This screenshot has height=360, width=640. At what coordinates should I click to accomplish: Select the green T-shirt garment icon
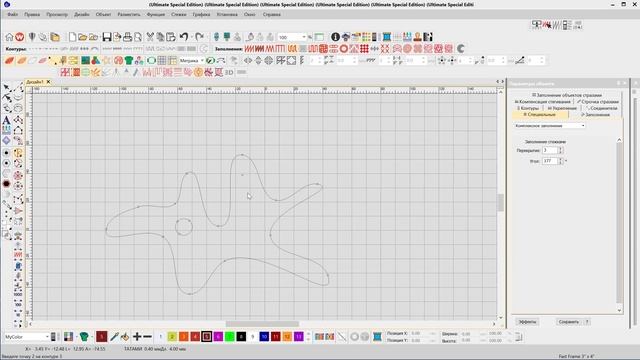tap(129, 60)
